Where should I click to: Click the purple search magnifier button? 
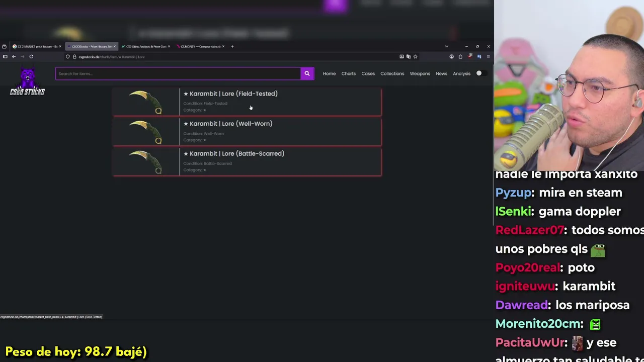pos(307,73)
